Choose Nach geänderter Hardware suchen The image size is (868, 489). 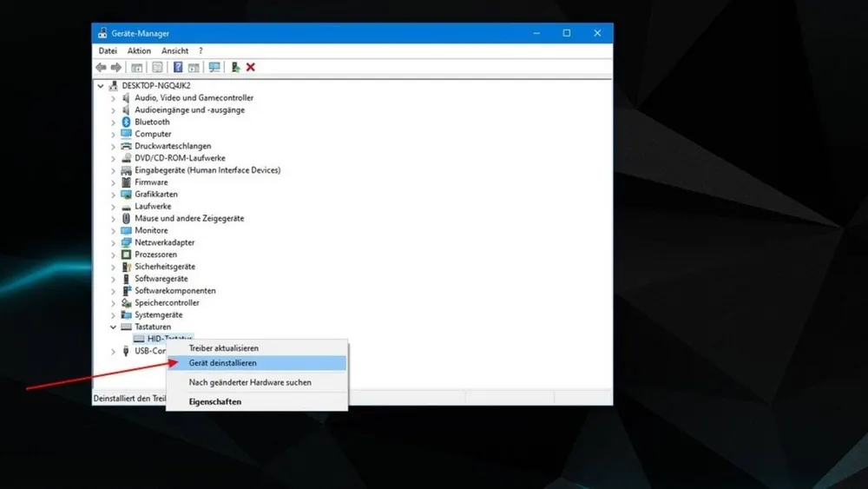(257, 383)
